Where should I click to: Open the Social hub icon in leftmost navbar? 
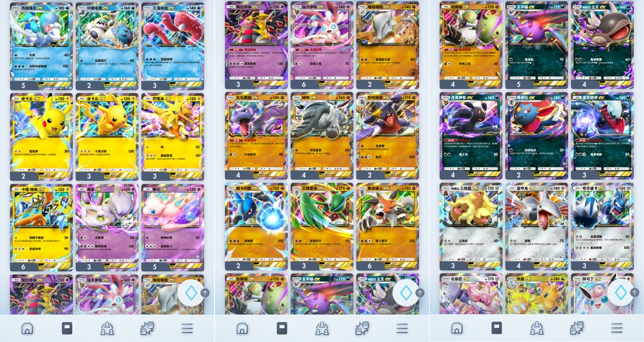coord(107,328)
